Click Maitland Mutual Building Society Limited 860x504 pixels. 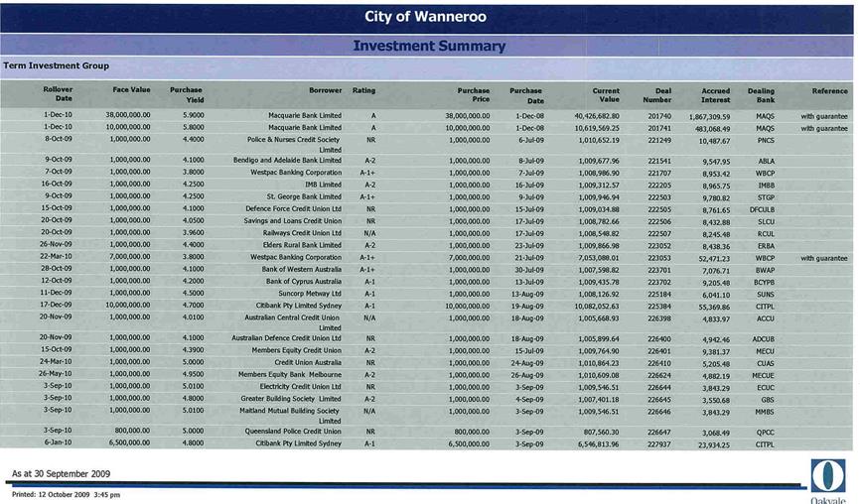[x=290, y=416]
